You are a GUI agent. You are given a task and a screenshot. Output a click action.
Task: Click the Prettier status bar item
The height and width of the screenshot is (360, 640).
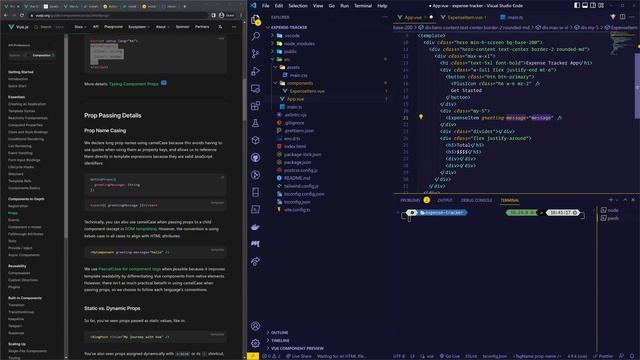603,356
